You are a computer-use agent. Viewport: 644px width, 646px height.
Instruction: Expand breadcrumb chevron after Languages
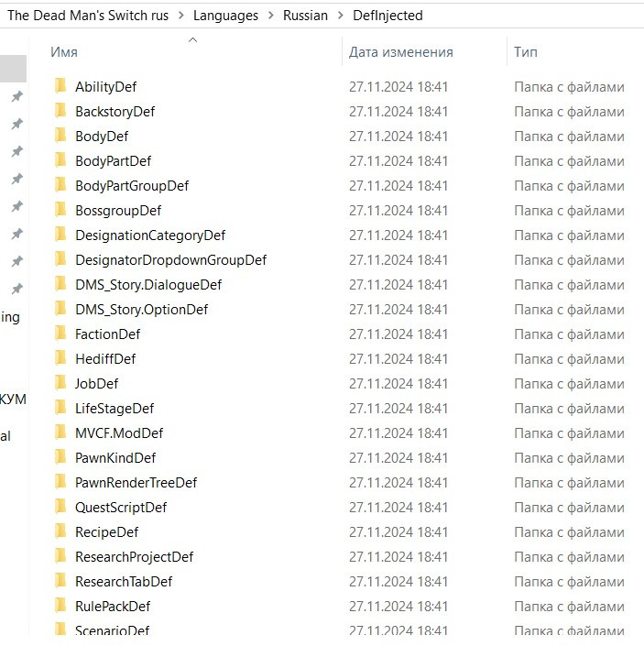coord(270,16)
